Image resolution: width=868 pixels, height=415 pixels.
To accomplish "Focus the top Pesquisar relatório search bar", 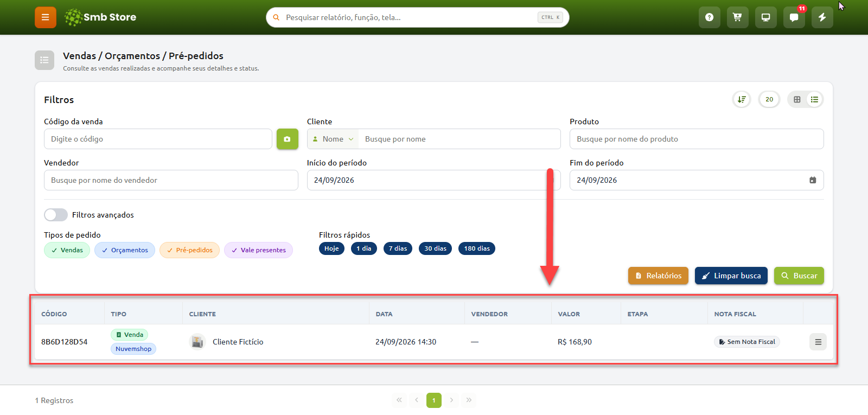I will (417, 17).
